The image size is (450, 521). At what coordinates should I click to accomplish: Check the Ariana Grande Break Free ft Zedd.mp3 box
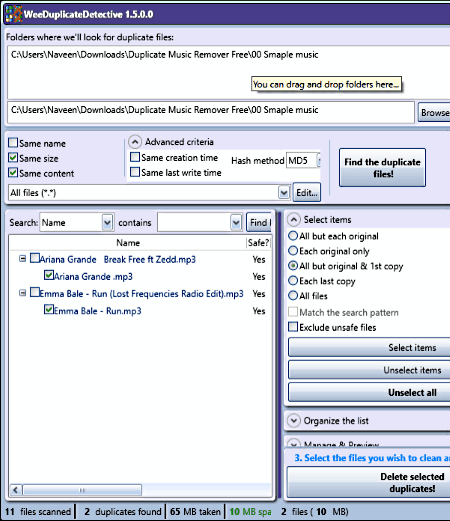35,258
